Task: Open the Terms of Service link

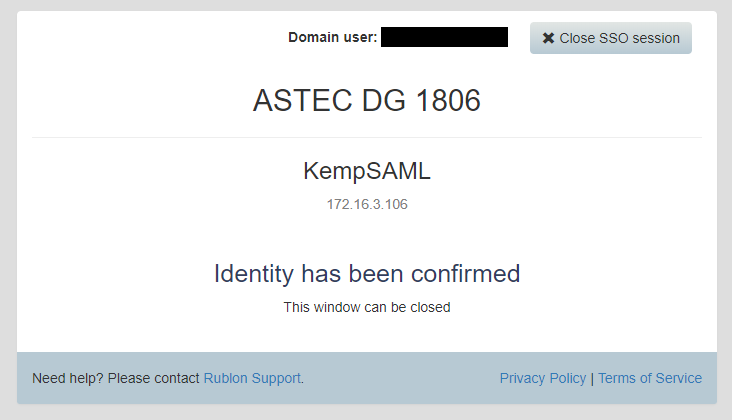Action: coord(650,378)
